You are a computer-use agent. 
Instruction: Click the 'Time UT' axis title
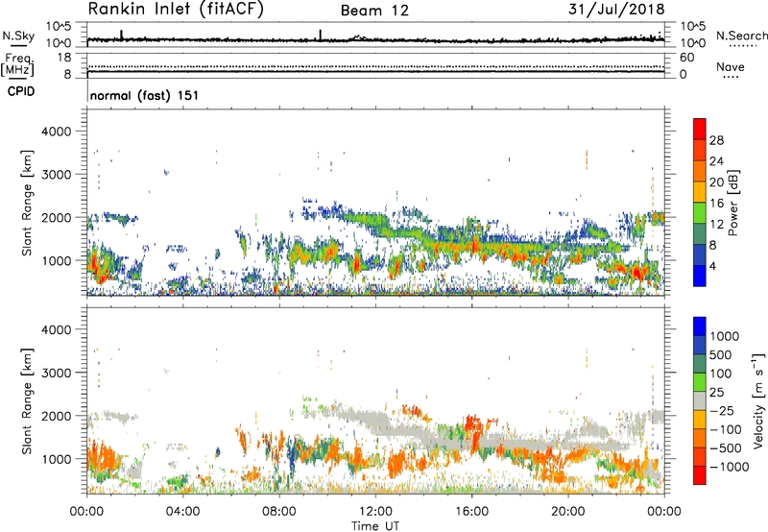pos(375,525)
